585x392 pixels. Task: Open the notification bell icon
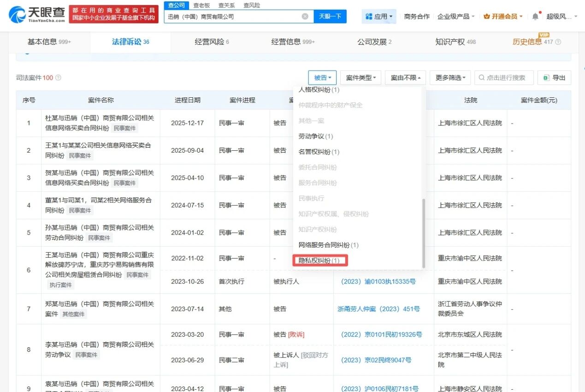tap(535, 16)
